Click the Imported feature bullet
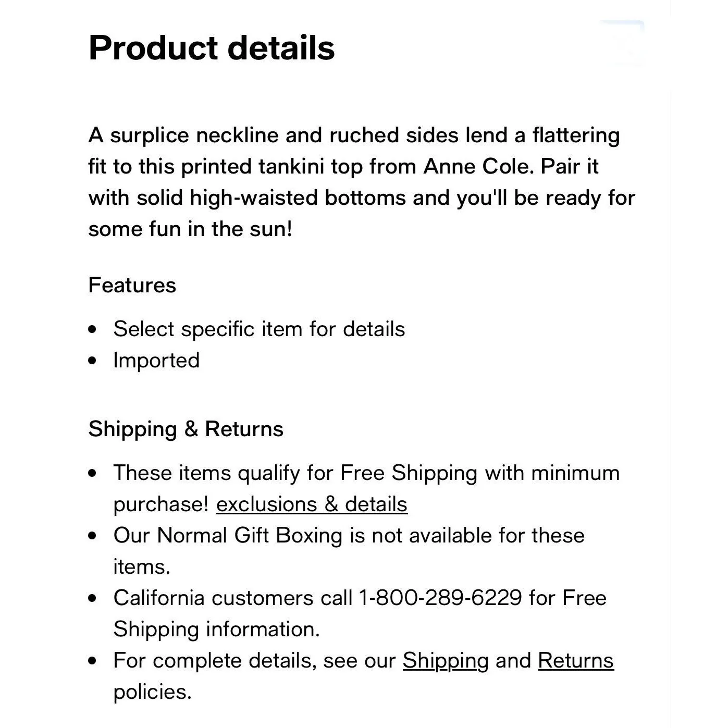This screenshot has height=728, width=728. pyautogui.click(x=156, y=361)
